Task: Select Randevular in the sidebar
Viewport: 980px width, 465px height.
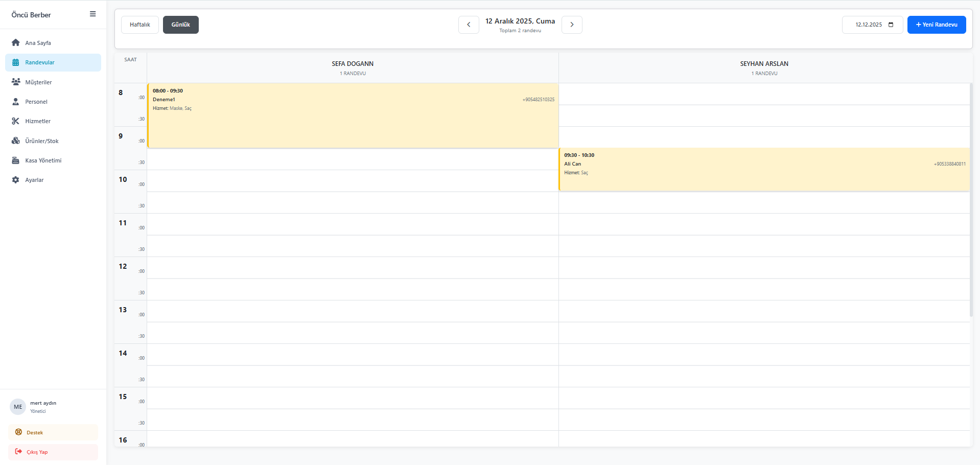Action: pos(53,62)
